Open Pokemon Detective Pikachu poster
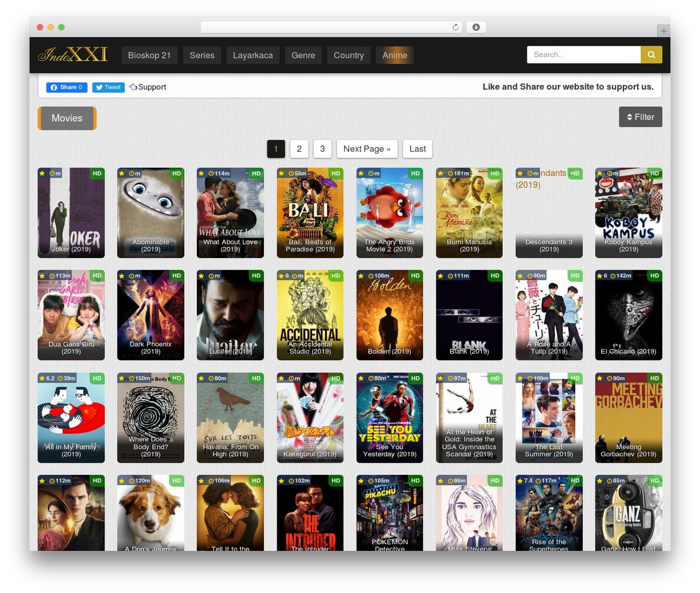 pyautogui.click(x=390, y=513)
